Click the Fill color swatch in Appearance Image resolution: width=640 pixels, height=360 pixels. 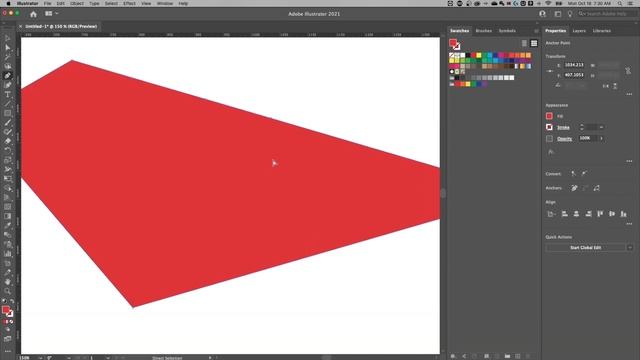(x=549, y=116)
